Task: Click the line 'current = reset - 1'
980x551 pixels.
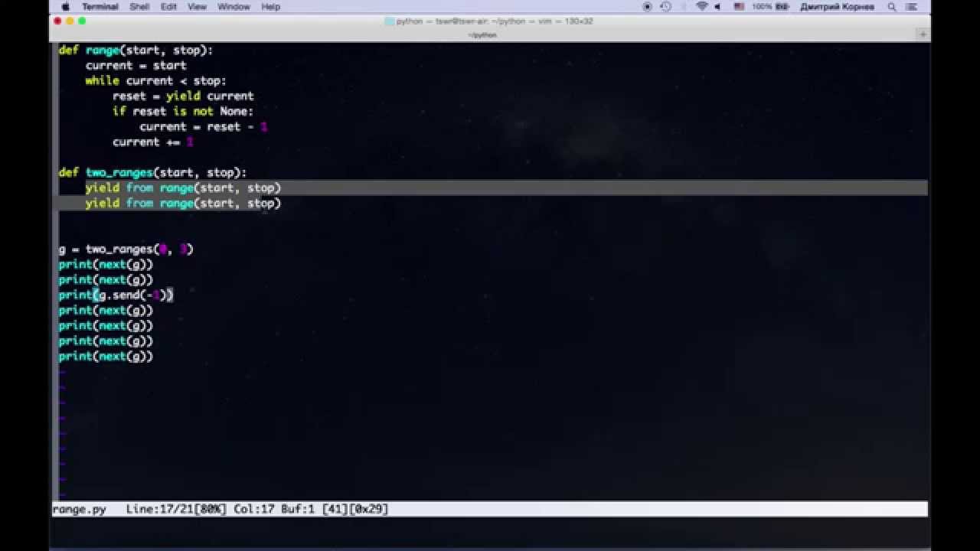Action: pyautogui.click(x=203, y=126)
